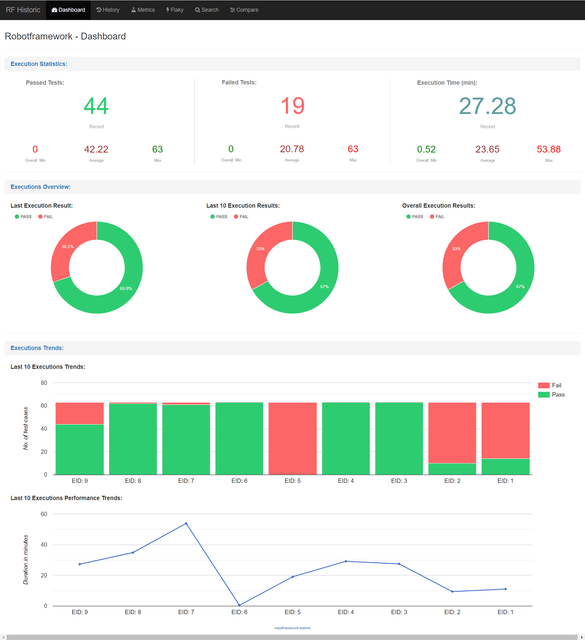This screenshot has height=640, width=585.
Task: Toggle FAIL legend in Last 10 Execution Results
Action: pos(241,217)
